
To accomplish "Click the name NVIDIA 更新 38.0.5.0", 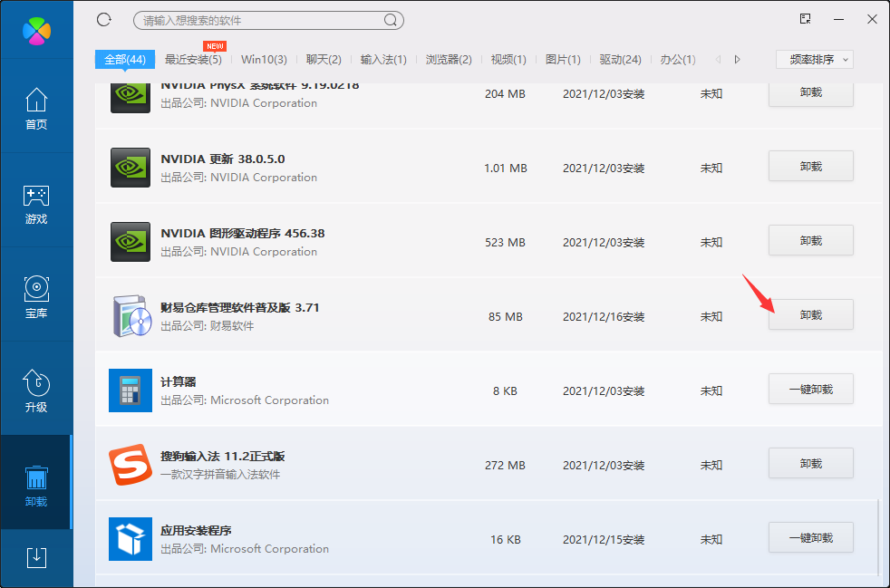I will coord(223,159).
